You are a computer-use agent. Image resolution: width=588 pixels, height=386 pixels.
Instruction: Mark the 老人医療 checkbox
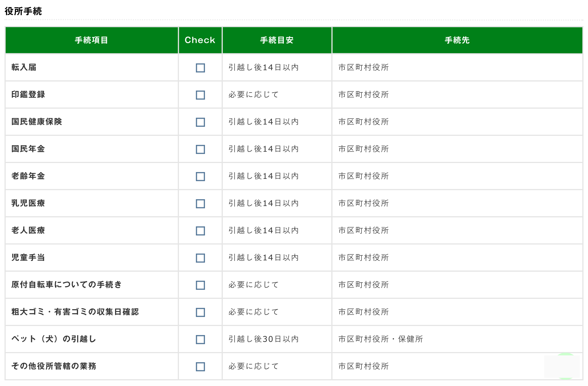click(x=200, y=231)
